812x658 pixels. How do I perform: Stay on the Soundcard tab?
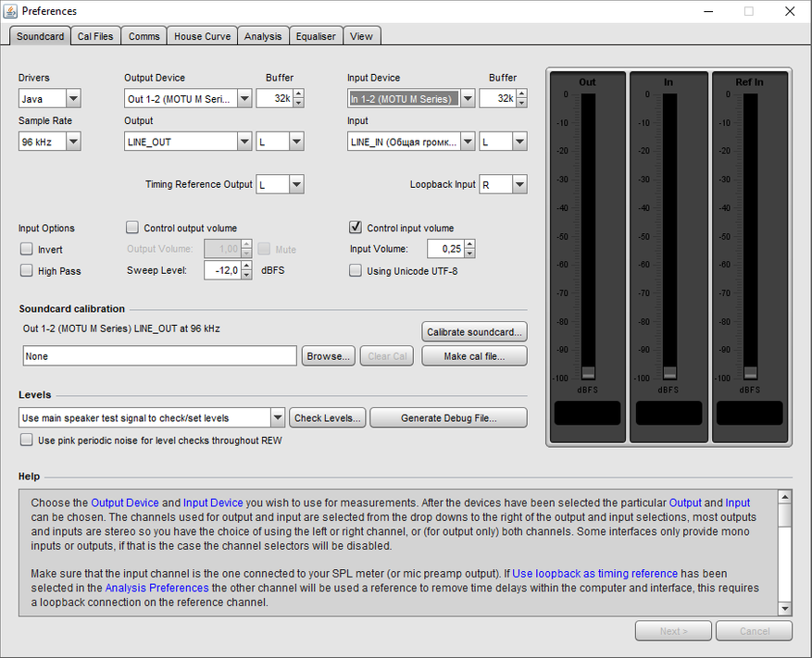click(x=41, y=36)
